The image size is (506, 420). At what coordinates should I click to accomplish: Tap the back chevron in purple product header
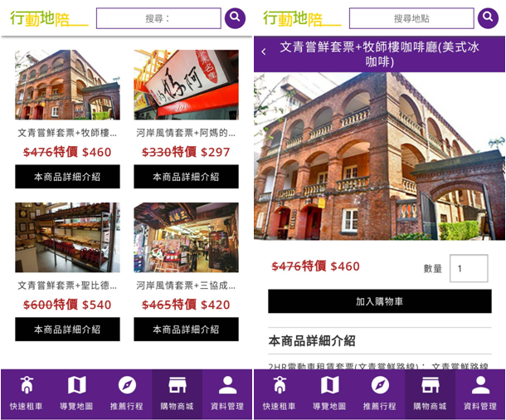tap(264, 52)
